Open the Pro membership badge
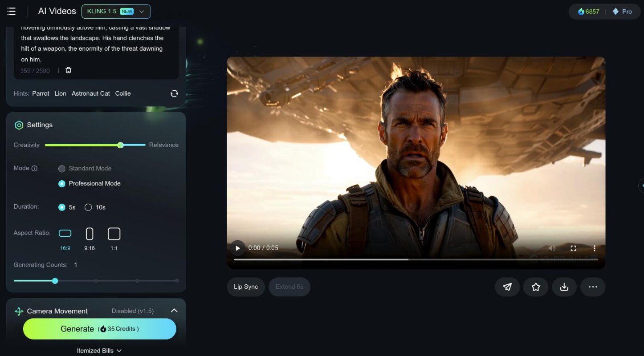 (x=622, y=12)
